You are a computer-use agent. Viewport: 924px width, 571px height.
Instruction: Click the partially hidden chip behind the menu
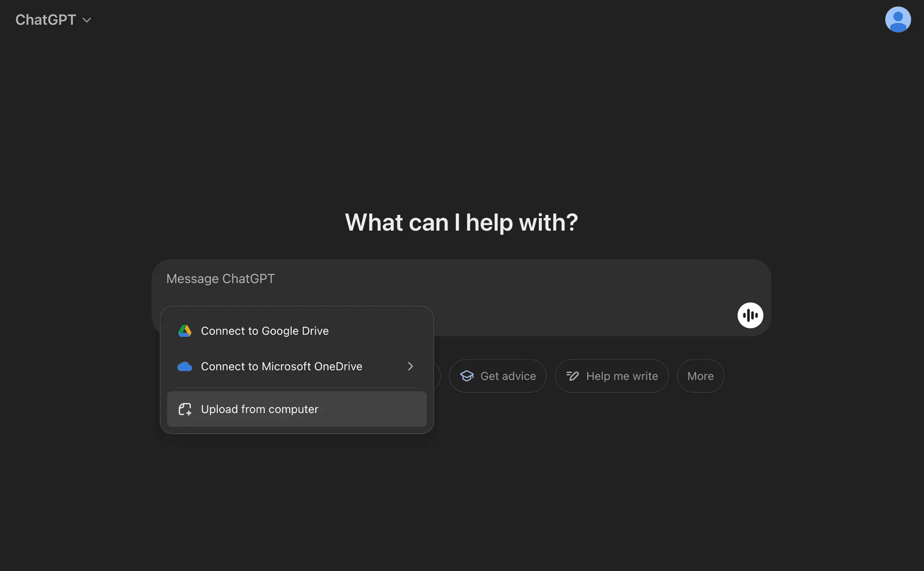coord(437,376)
